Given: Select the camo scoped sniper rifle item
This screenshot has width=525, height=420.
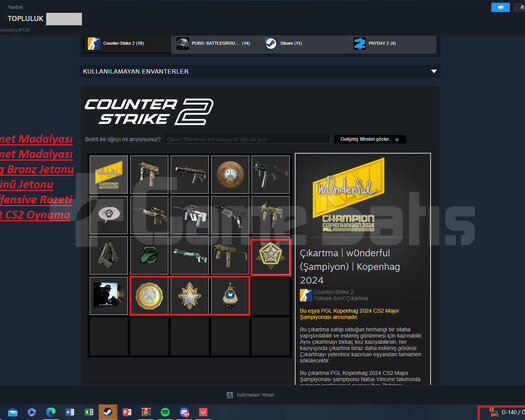Looking at the screenshot, I should [149, 215].
